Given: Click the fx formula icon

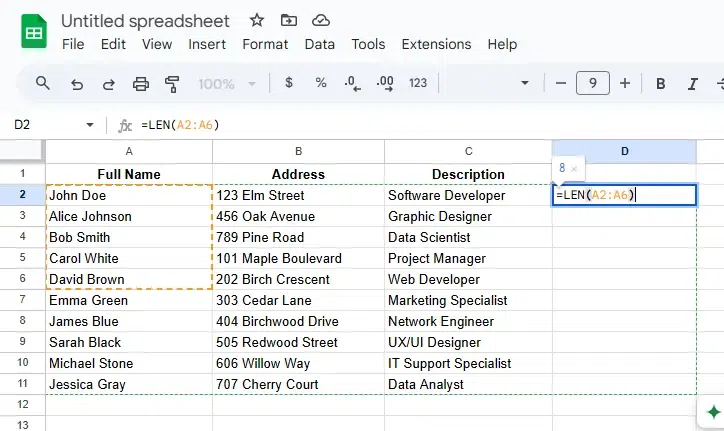Looking at the screenshot, I should [125, 125].
